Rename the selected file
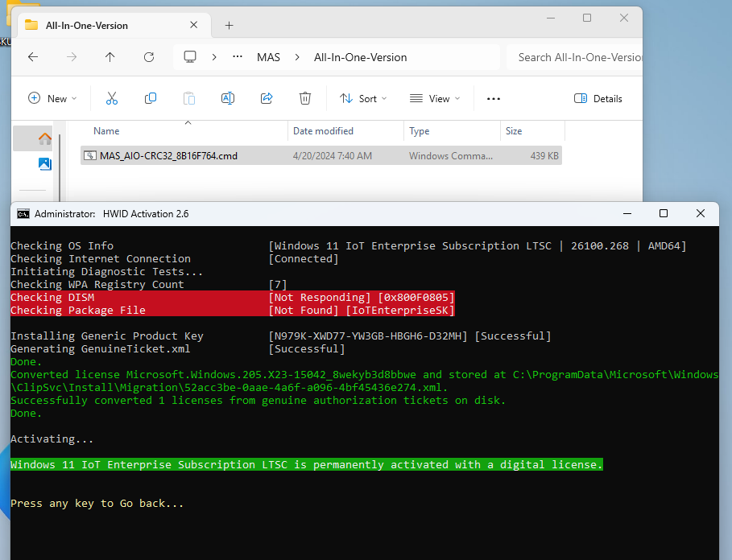 [228, 98]
